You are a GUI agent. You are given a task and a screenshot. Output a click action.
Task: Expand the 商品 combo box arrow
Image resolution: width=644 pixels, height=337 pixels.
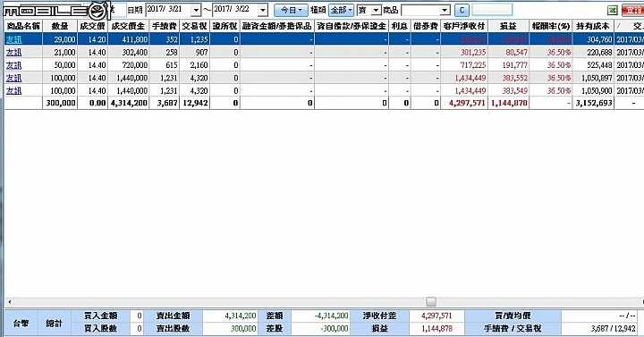tap(445, 10)
